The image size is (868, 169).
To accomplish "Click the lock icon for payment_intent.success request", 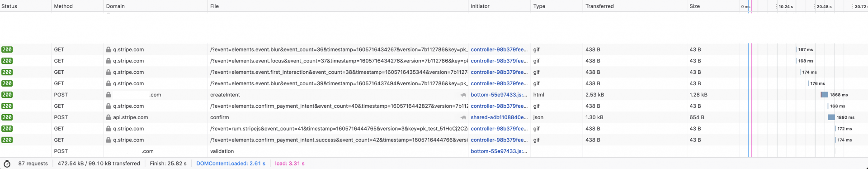I will coord(108,140).
